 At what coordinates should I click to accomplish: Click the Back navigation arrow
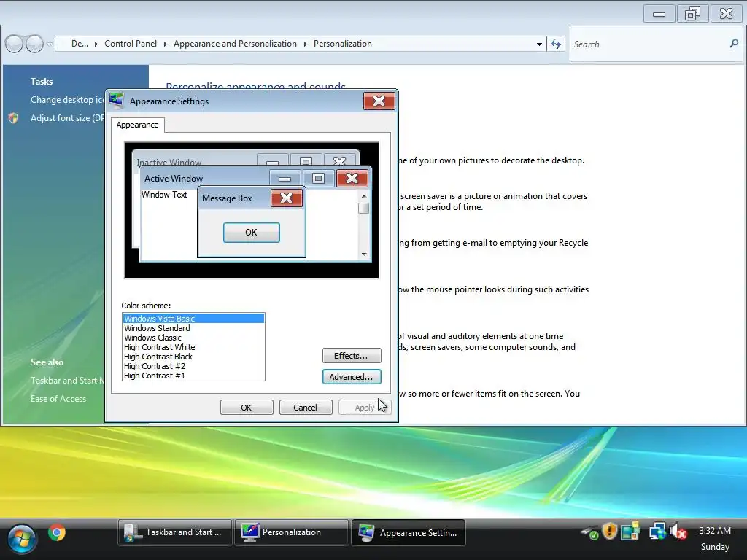point(15,44)
